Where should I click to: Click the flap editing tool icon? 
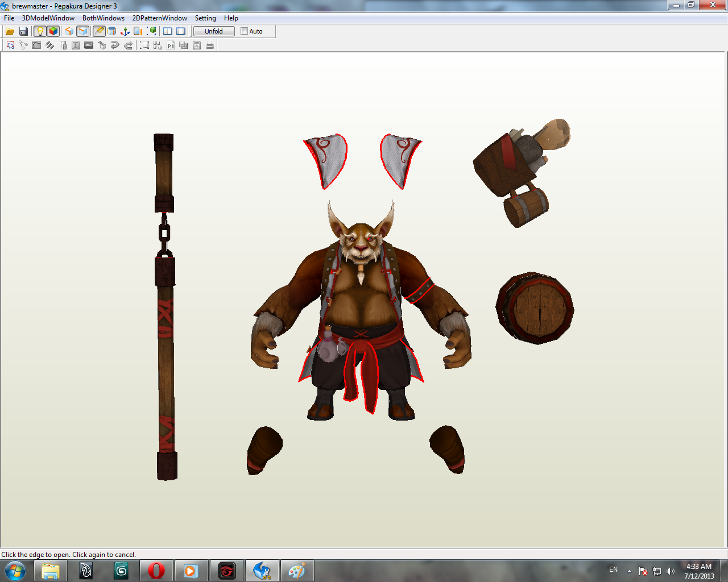click(36, 45)
